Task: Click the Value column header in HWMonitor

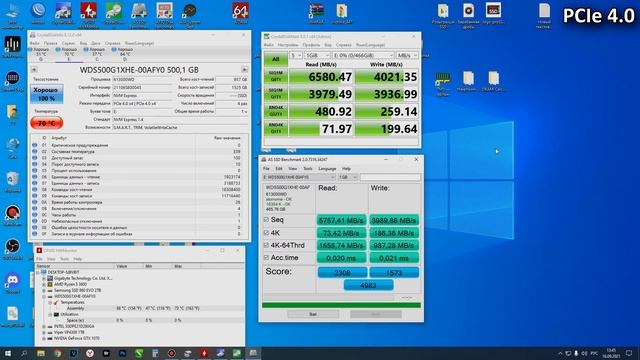Action: click(129, 266)
